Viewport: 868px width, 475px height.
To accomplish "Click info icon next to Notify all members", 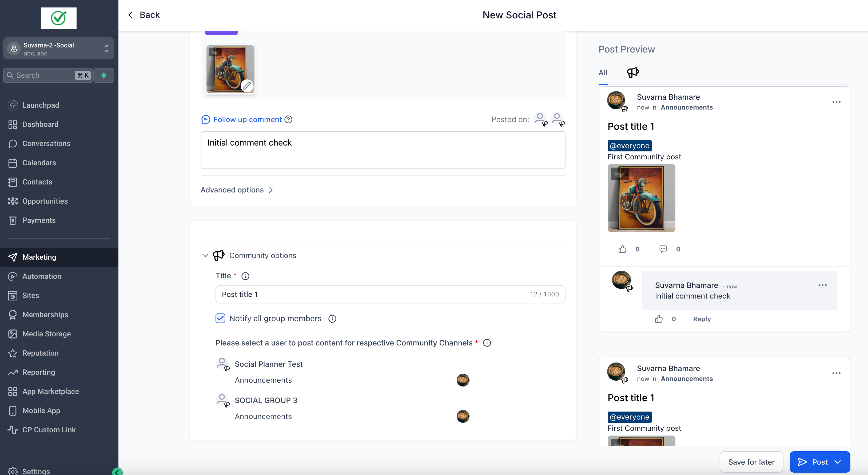I will pos(332,319).
